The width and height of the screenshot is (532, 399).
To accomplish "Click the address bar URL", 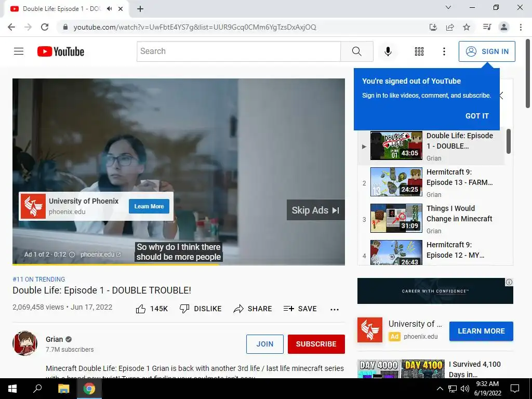I will tap(195, 27).
